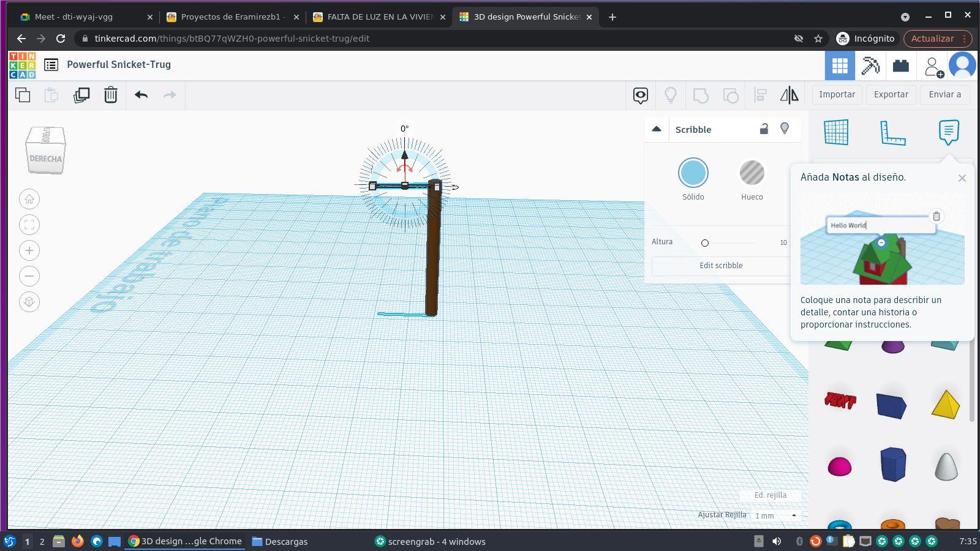Click the Undo arrow in toolbar
The height and width of the screenshot is (551, 980).
141,95
